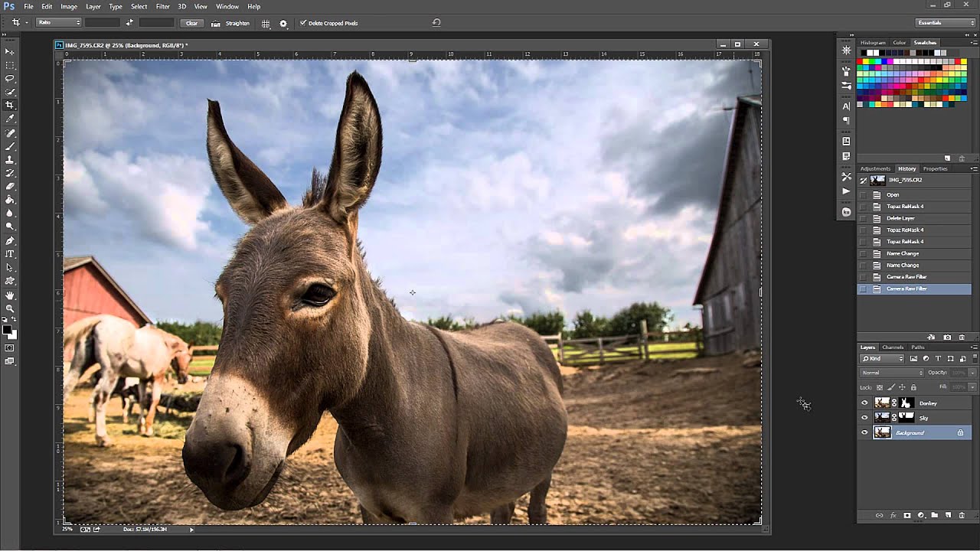Open the crop Ratio preset dropdown
This screenshot has width=980, height=551.
59,23
